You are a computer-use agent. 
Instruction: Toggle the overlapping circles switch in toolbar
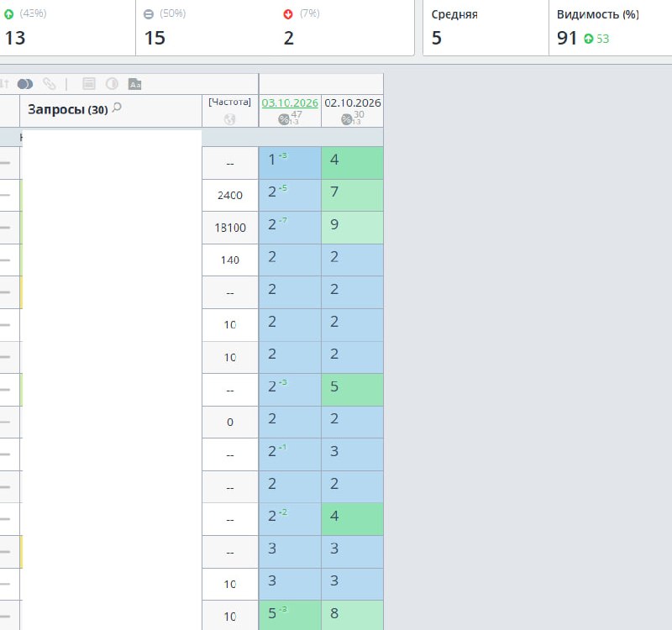click(25, 84)
